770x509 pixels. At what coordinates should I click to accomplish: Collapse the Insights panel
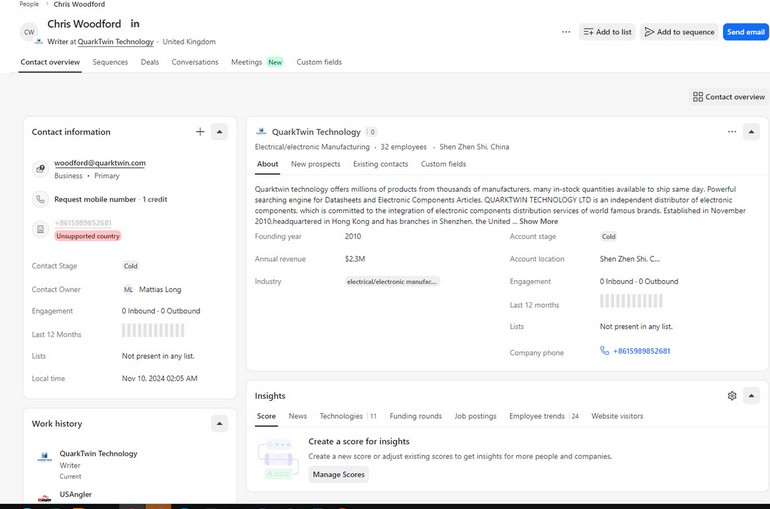[x=752, y=396]
